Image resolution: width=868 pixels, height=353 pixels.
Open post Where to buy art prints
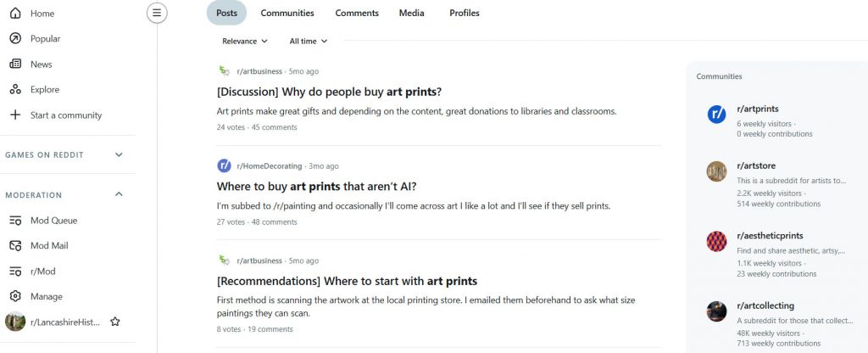click(316, 187)
